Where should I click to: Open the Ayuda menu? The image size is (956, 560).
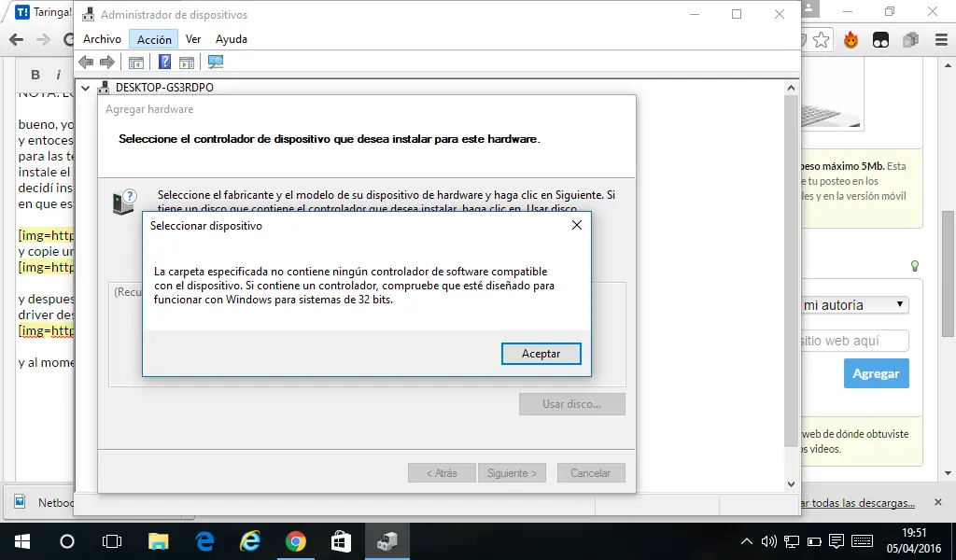click(x=232, y=39)
